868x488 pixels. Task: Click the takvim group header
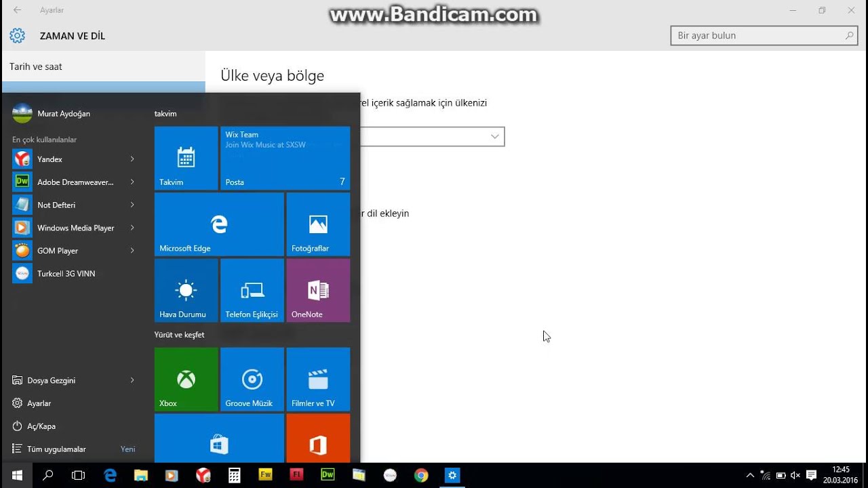[165, 114]
